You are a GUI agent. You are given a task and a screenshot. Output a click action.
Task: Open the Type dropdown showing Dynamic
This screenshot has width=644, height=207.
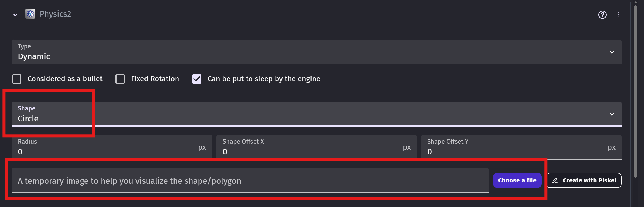tap(311, 52)
